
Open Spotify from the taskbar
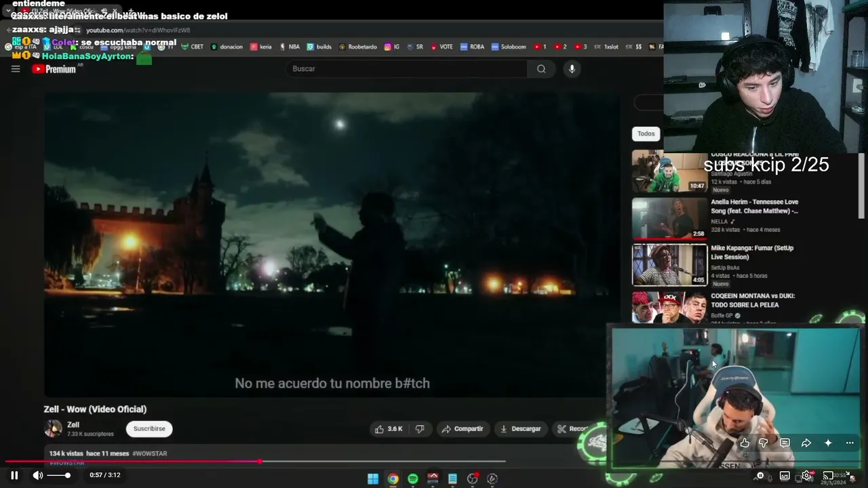coord(413,479)
